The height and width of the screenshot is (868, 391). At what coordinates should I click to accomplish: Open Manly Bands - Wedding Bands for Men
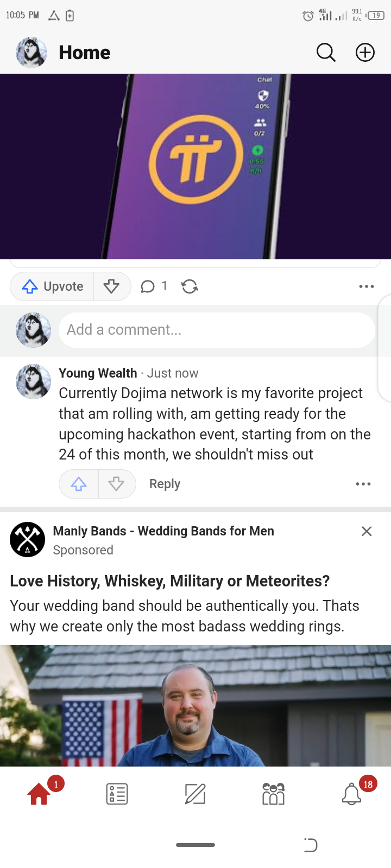coord(163,531)
